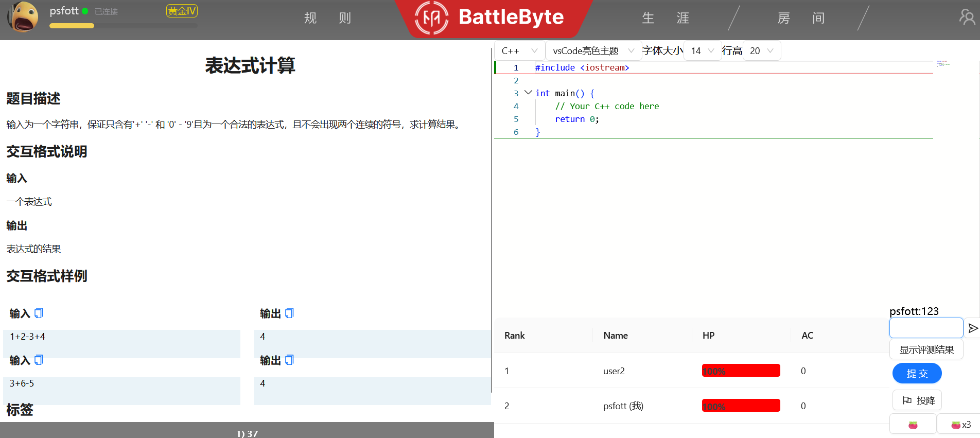
Task: Copy the second sample output
Action: coord(289,360)
